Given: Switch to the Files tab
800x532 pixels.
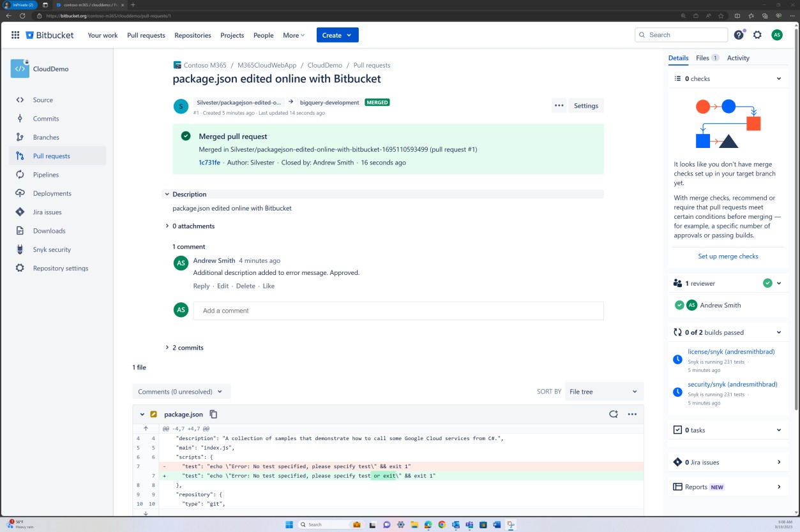Looking at the screenshot, I should tap(702, 57).
